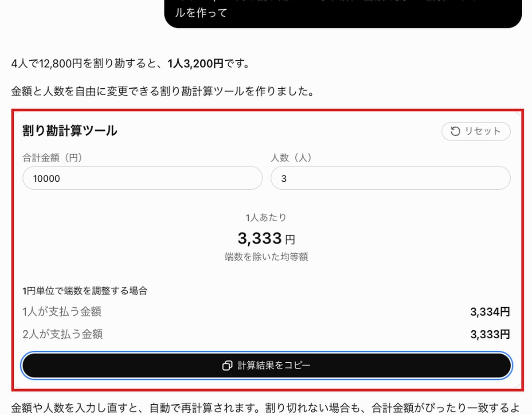
Task: Click the 3,333 円 per-person result
Action: pyautogui.click(x=266, y=239)
